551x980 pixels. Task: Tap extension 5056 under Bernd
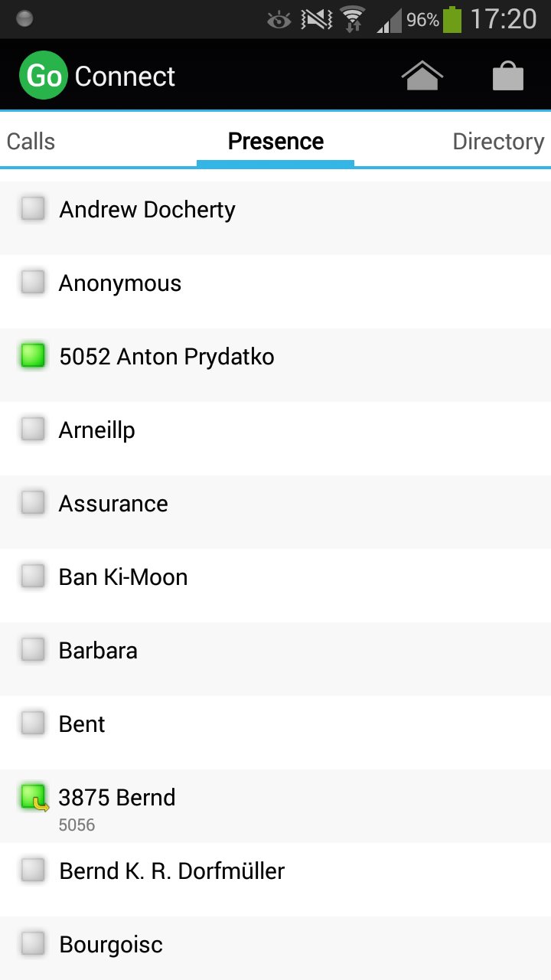tap(77, 825)
